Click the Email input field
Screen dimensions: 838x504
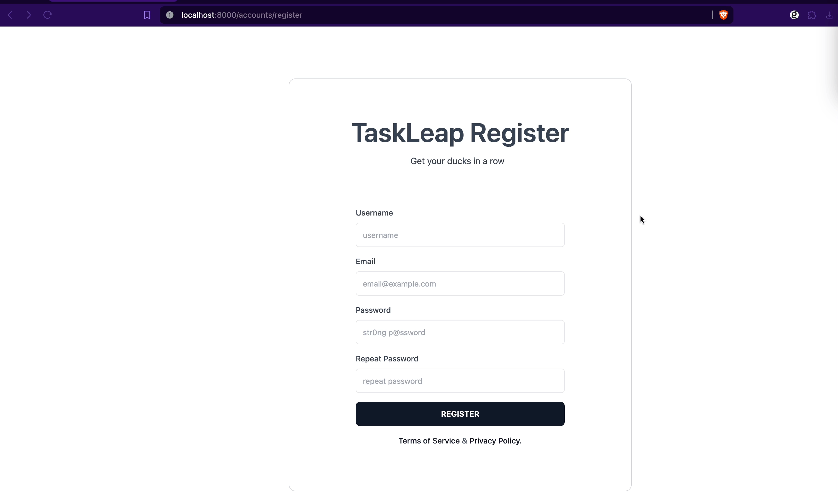pyautogui.click(x=460, y=283)
